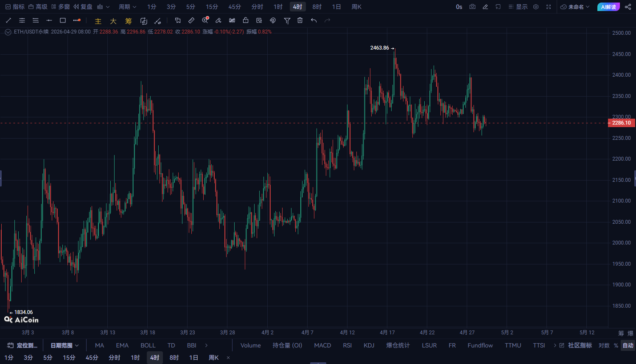Click the zoom magnifier tool
This screenshot has height=364, width=636.
coord(205,20)
